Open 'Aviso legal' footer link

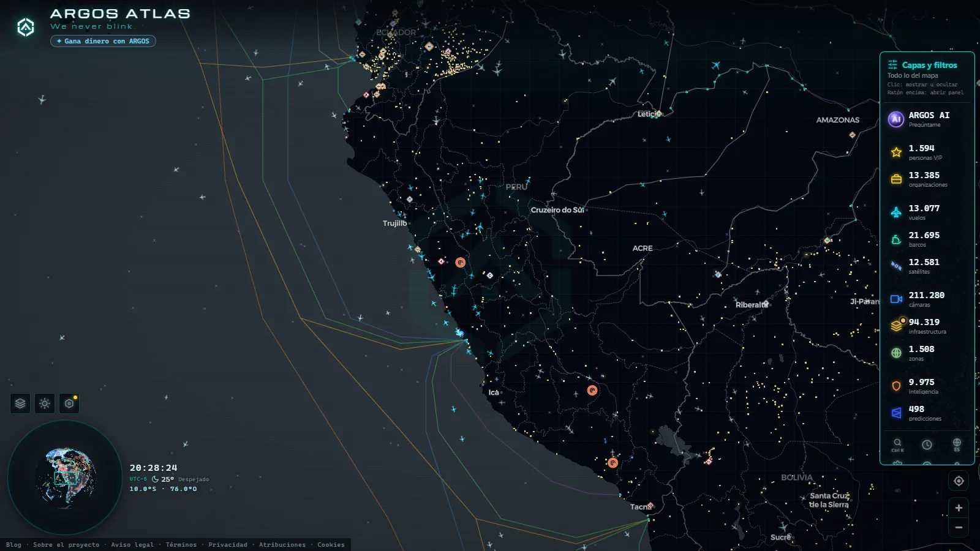pyautogui.click(x=132, y=545)
